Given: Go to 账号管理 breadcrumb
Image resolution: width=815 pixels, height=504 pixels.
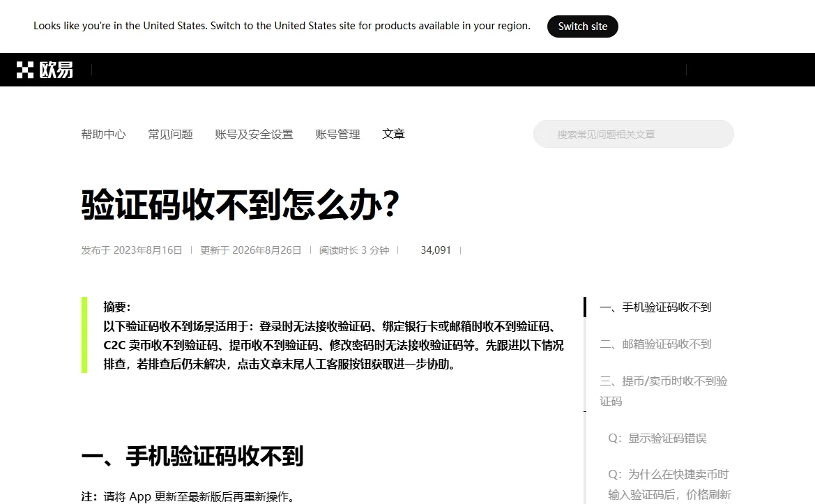Looking at the screenshot, I should click(338, 134).
